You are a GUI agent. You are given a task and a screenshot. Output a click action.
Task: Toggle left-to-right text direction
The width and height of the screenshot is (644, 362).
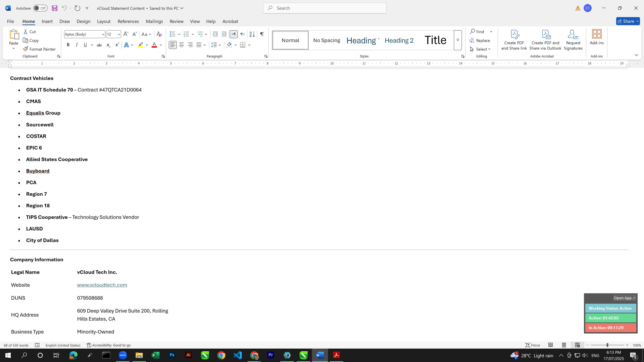(x=234, y=34)
